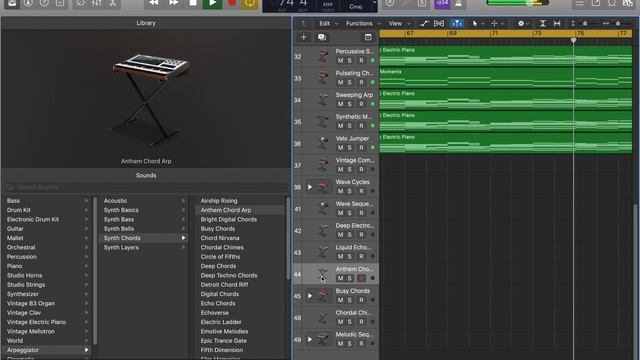Mute the Busy Chords track
640x360 pixels.
point(340,300)
